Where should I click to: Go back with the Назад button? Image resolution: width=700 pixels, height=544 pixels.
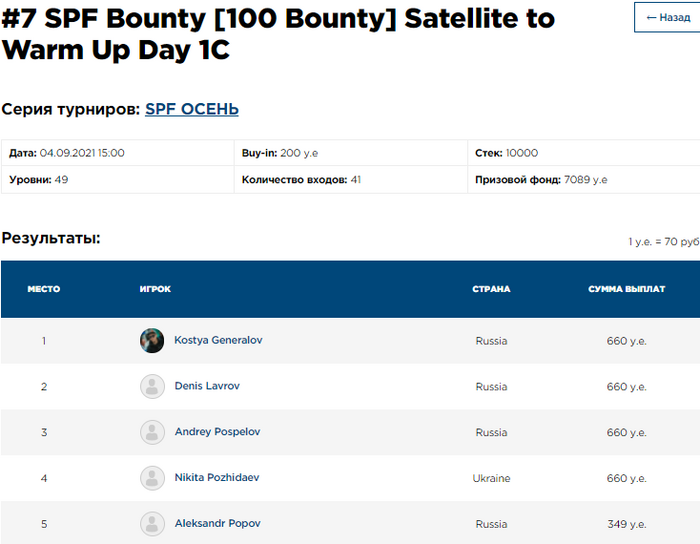(668, 17)
